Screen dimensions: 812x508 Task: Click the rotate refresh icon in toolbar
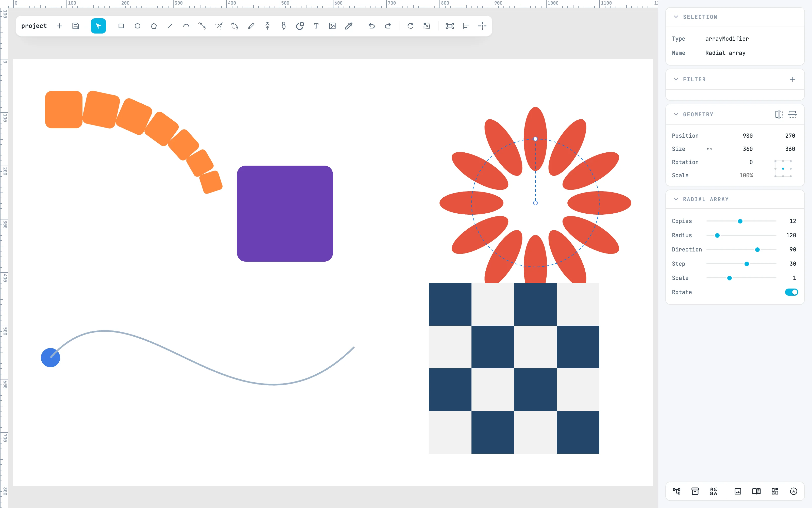410,26
